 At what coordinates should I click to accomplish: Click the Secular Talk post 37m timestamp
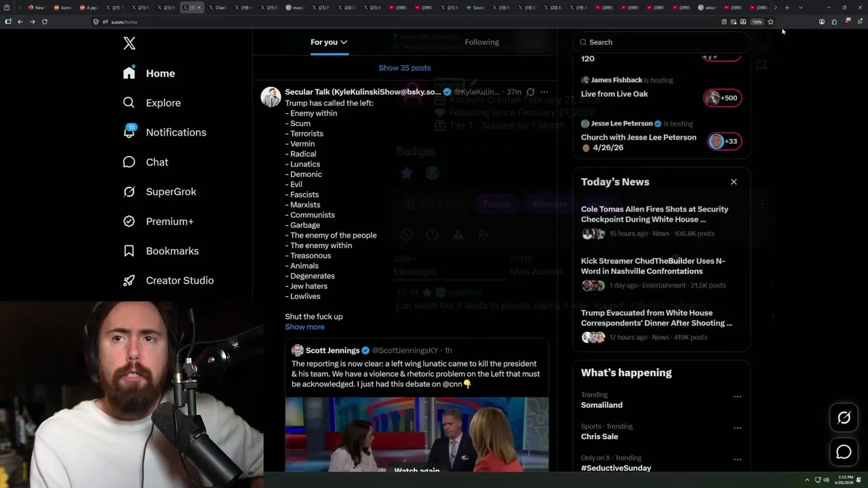514,91
